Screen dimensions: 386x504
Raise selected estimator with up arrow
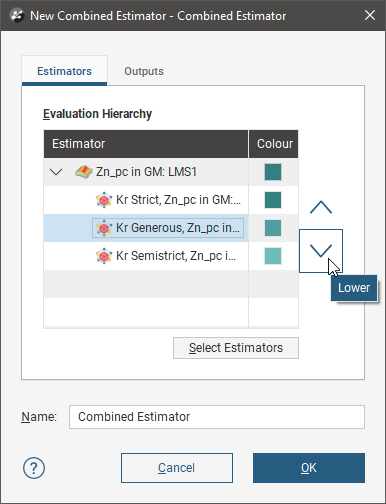pos(321,207)
